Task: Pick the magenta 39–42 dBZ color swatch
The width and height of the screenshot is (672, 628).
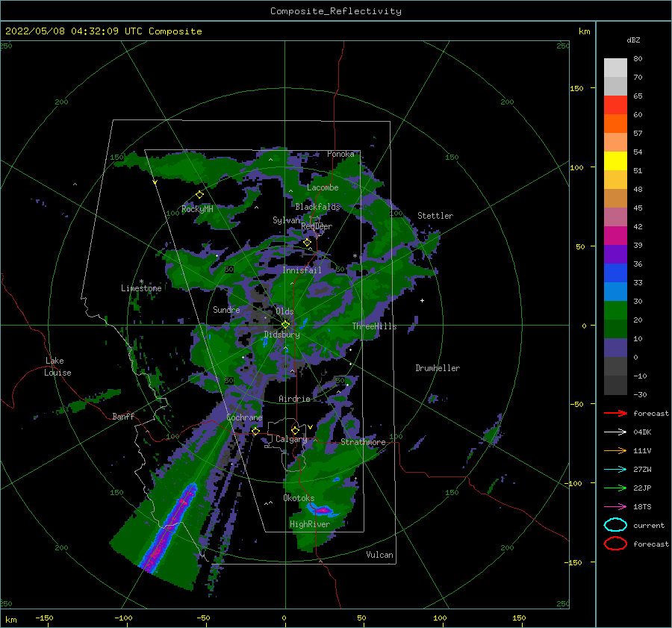Action: point(615,235)
